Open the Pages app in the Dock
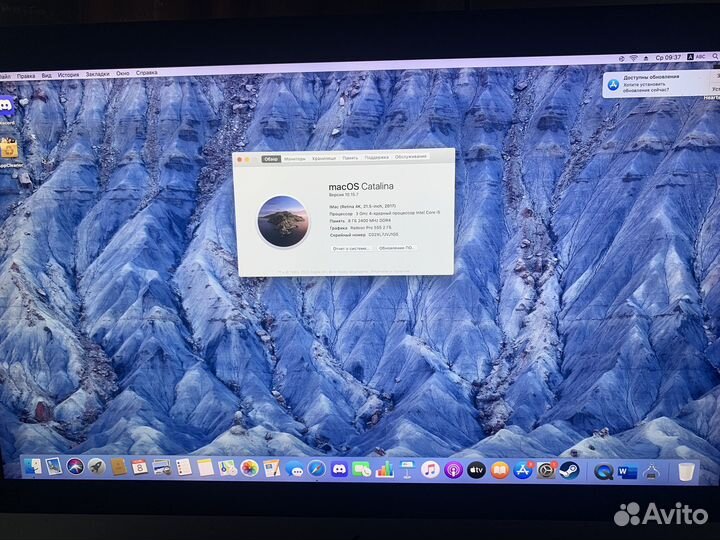Screen dimensions: 720x540 [271, 469]
